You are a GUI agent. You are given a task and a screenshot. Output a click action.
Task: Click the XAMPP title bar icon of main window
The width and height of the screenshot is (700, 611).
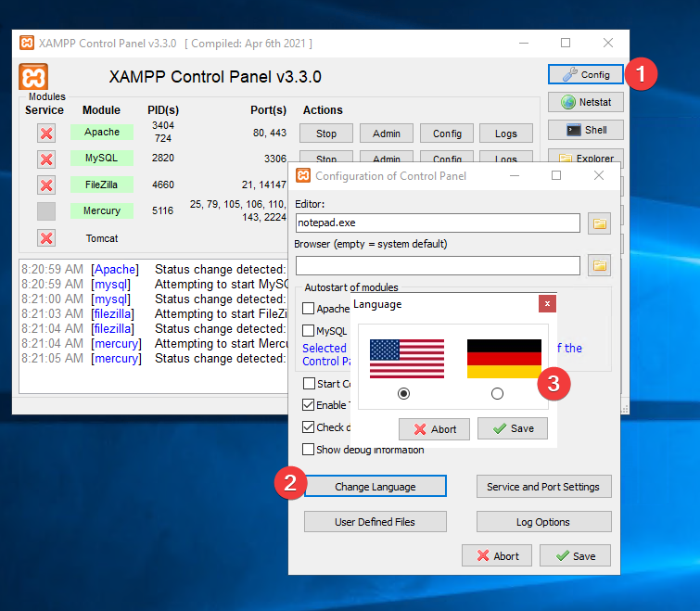click(x=27, y=43)
